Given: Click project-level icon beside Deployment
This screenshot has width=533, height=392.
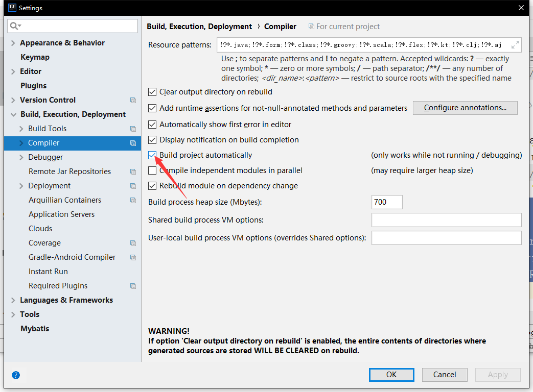Looking at the screenshot, I should pos(133,186).
